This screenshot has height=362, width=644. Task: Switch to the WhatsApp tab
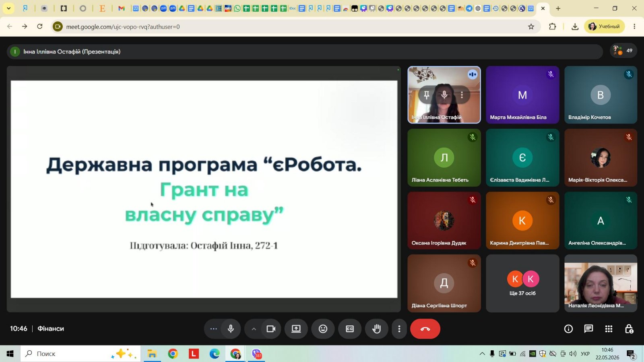237,8
